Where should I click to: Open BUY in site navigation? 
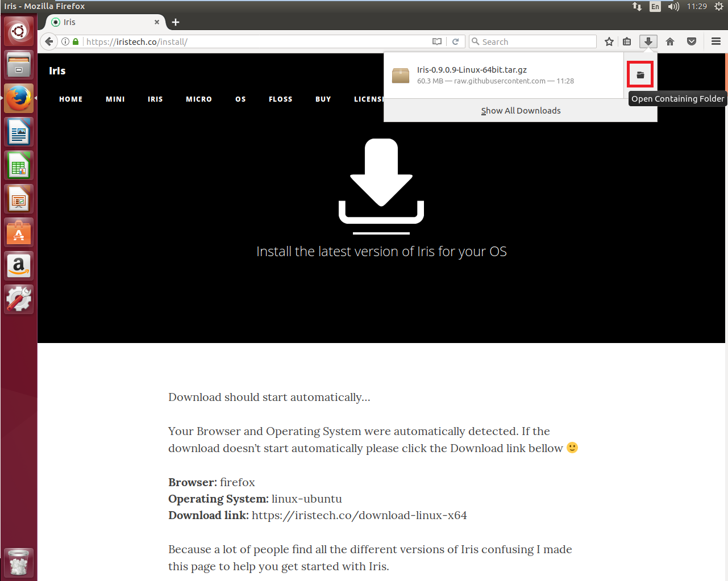(x=323, y=99)
